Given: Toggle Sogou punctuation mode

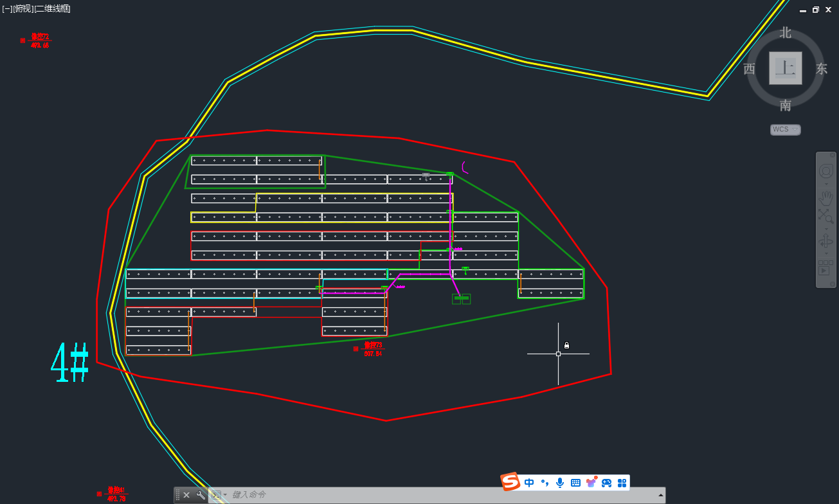Looking at the screenshot, I should [x=545, y=483].
